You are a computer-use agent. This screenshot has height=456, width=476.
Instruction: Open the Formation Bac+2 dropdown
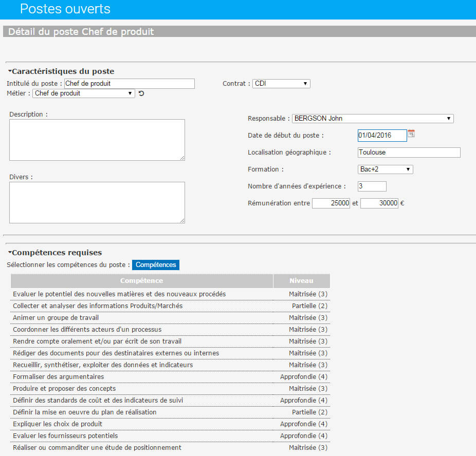tap(385, 169)
